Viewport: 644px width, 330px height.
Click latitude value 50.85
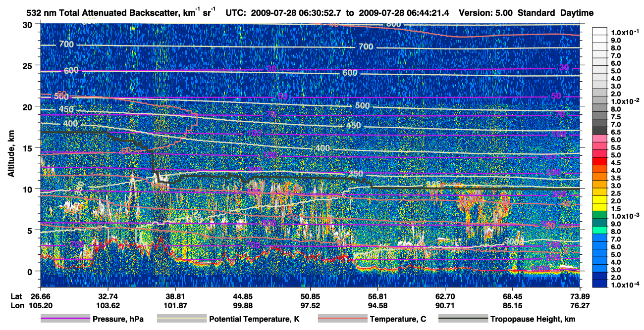coord(310,296)
